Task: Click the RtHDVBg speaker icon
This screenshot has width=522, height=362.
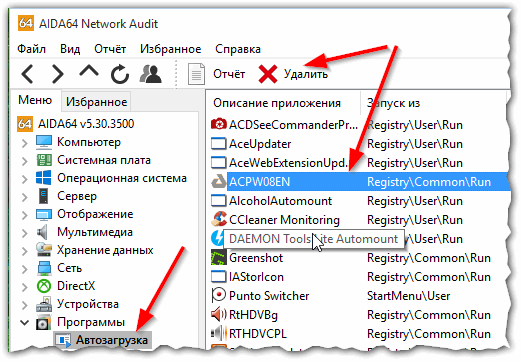Action: pyautogui.click(x=219, y=314)
